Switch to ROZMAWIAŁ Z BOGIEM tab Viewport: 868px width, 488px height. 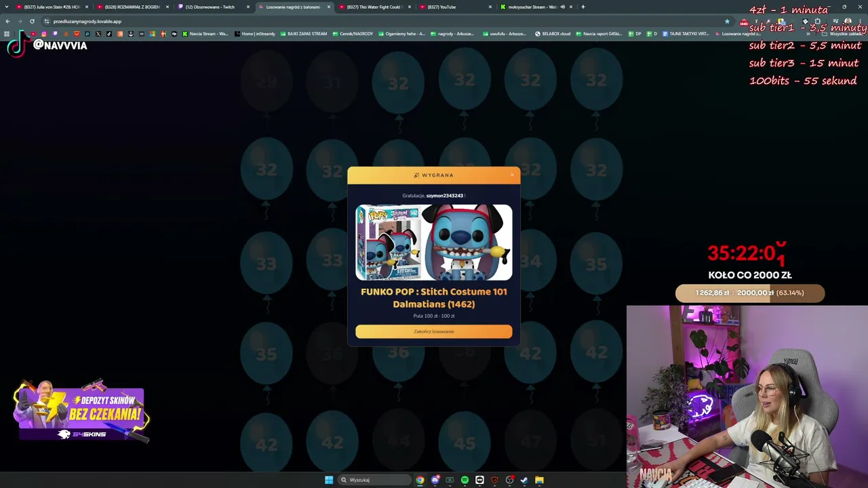point(132,7)
